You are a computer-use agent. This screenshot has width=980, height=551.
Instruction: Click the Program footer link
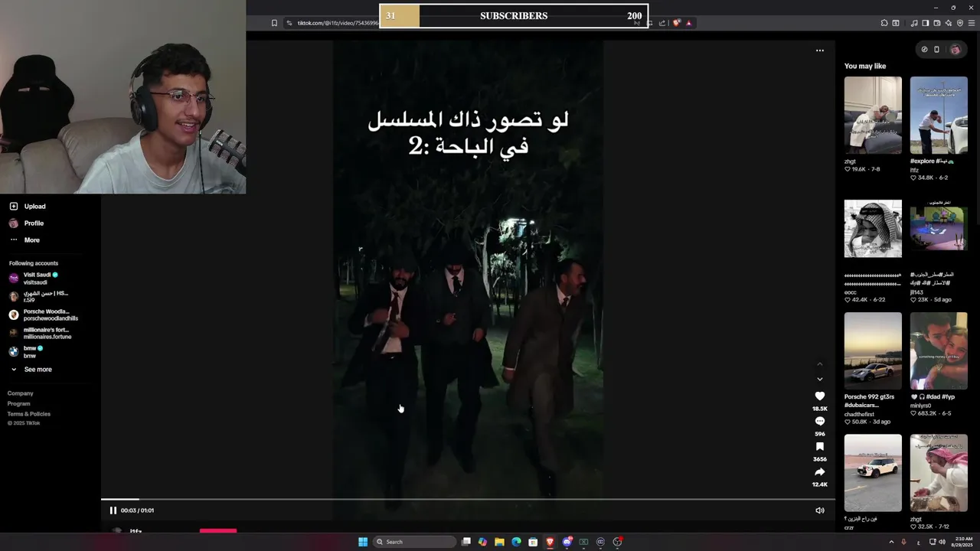[19, 404]
